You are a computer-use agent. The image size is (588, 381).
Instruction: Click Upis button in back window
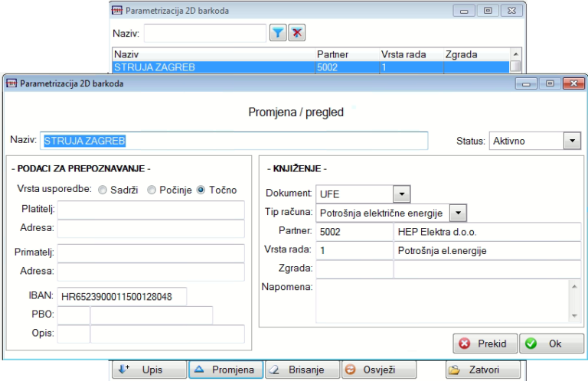pyautogui.click(x=149, y=370)
